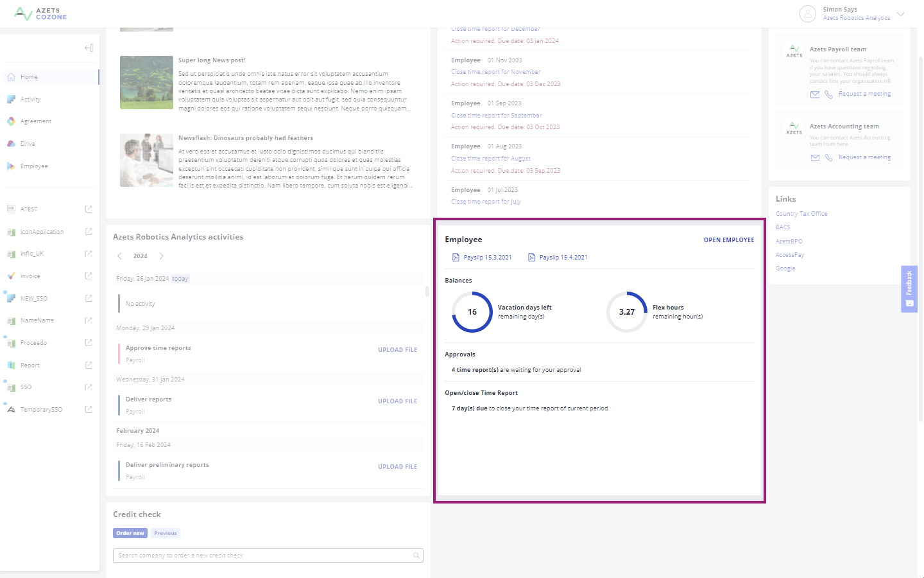Image resolution: width=924 pixels, height=578 pixels.
Task: Select the Activity icon in the sidebar
Action: point(12,99)
